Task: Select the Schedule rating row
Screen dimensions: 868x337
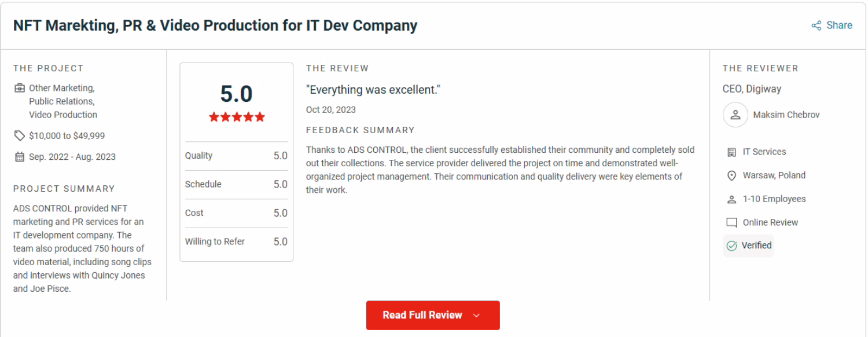Action: [x=236, y=184]
